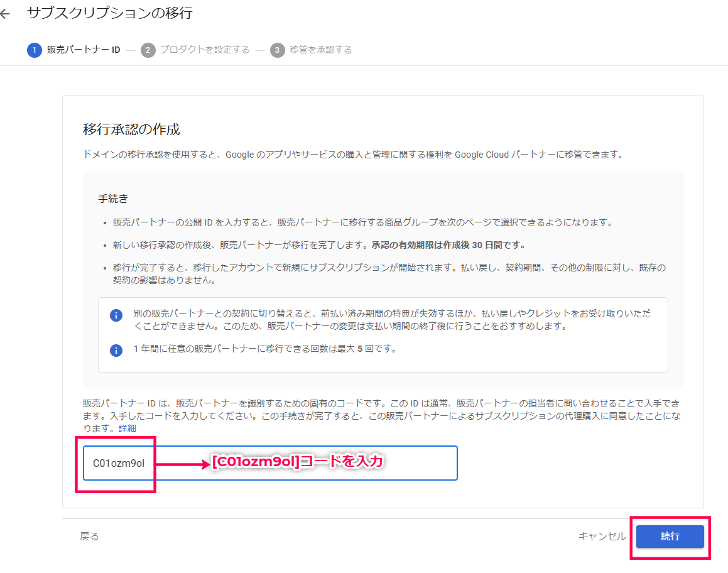Select step 2 プロダクトを設定する
This screenshot has width=728, height=573.
pyautogui.click(x=195, y=50)
